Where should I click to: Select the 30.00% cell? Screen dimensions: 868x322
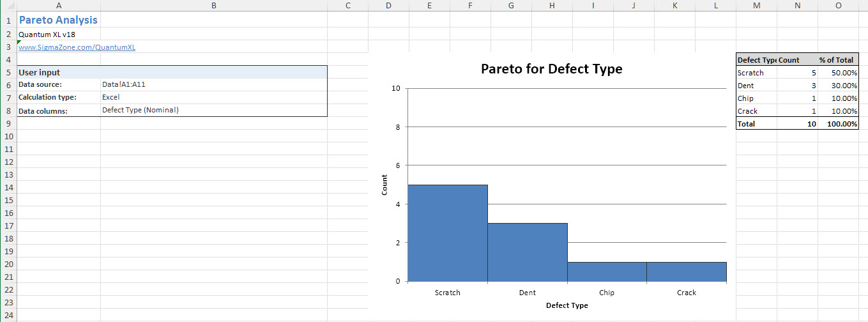point(838,85)
